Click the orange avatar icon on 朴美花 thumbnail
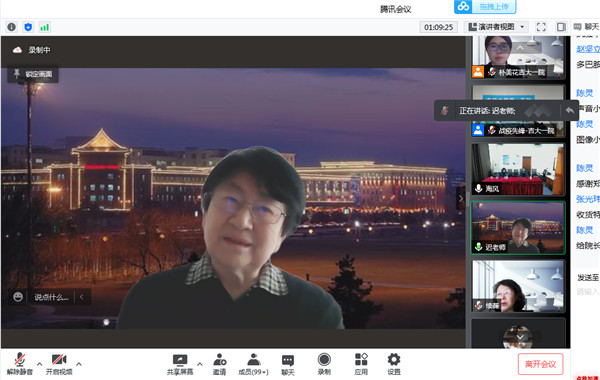The width and height of the screenshot is (600, 380). 478,72
